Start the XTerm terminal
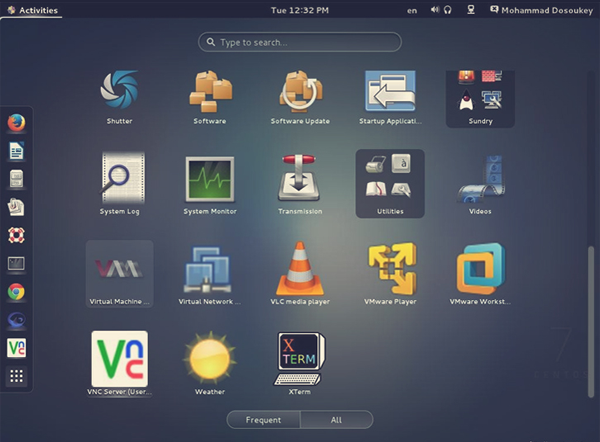Viewport: 600px width, 442px height. coord(300,359)
